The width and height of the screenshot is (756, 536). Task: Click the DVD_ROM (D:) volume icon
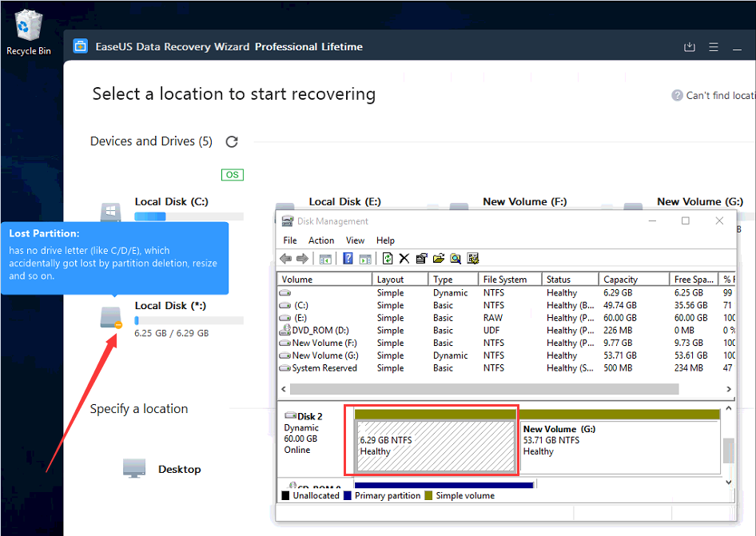tap(285, 330)
